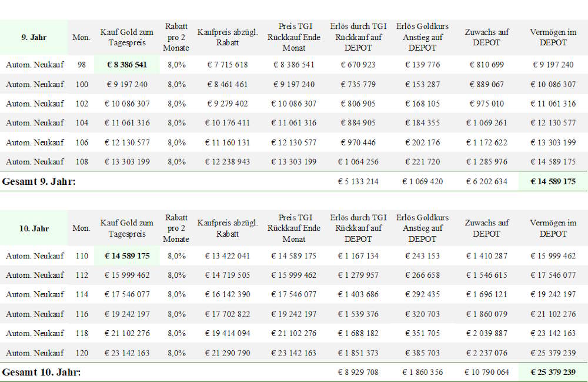The width and height of the screenshot is (588, 382).
Task: Select the € 5 133 214 TGI total
Action: click(358, 182)
